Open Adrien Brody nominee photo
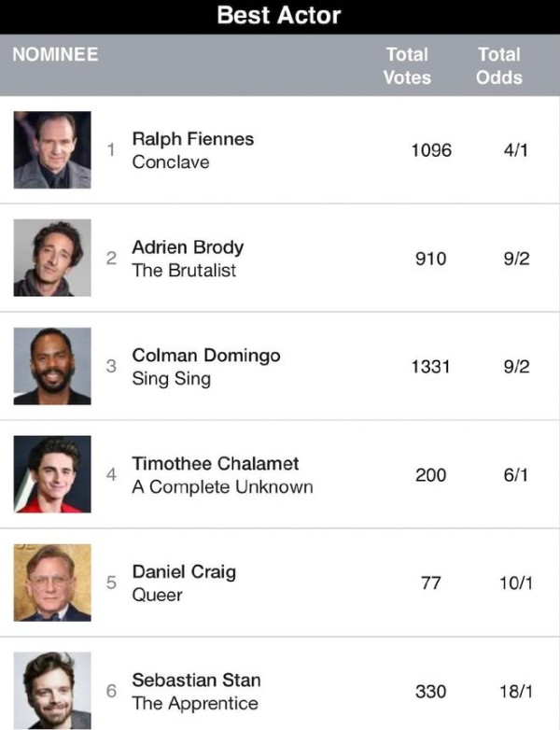 coord(52,258)
